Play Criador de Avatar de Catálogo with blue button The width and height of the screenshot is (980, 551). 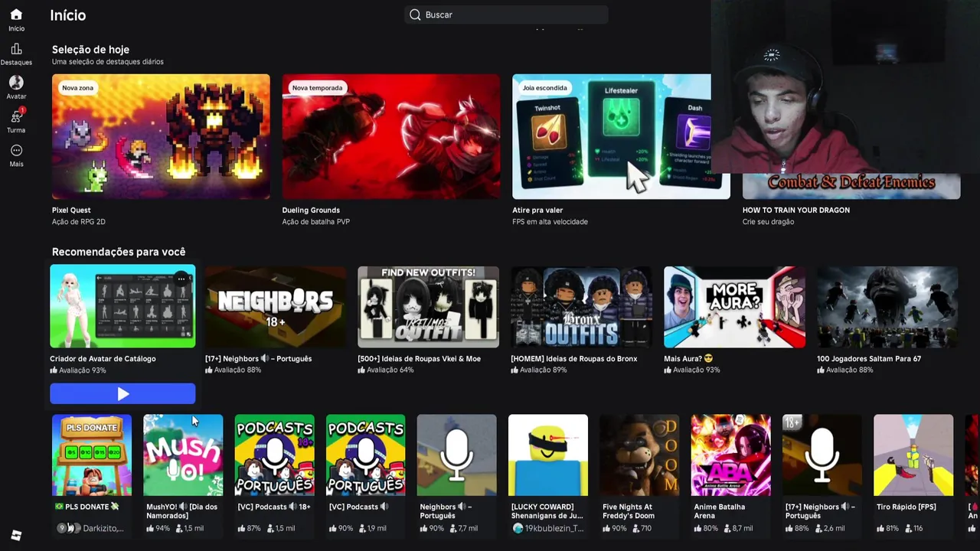122,394
